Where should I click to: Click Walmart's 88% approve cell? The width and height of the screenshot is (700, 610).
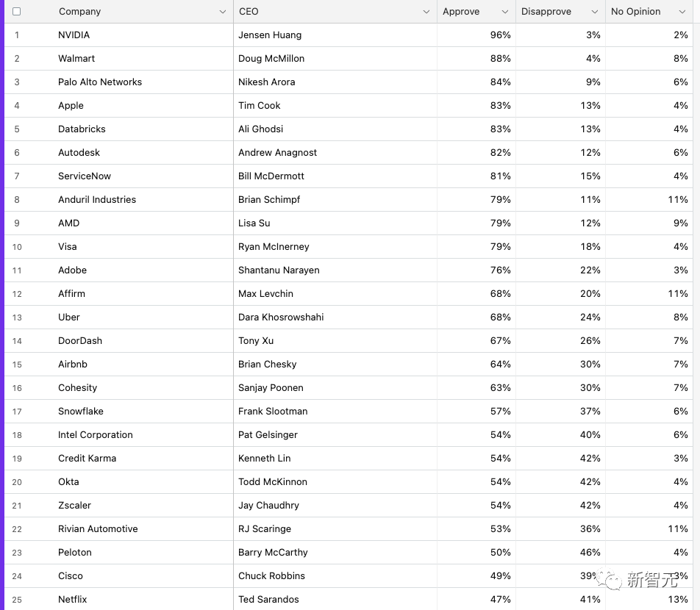pos(500,59)
